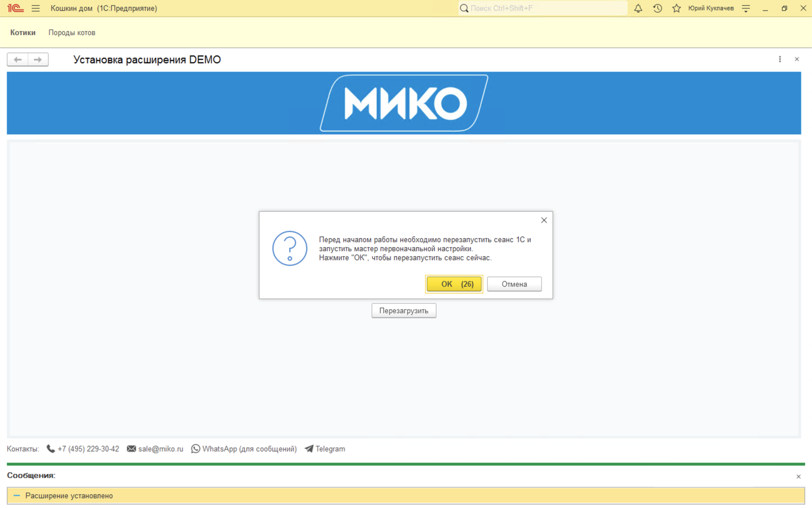Open the service settings dropdown icon

(745, 8)
